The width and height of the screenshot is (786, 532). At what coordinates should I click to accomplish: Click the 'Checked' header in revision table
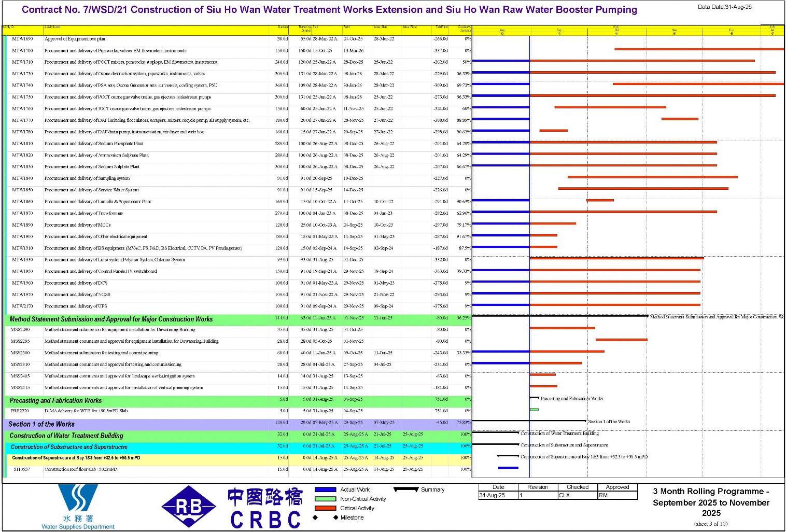click(x=578, y=487)
